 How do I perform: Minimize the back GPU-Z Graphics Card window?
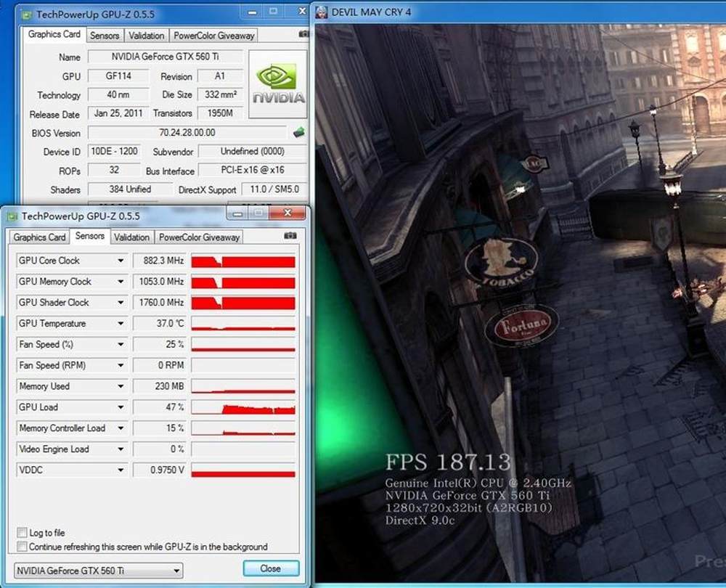point(253,12)
